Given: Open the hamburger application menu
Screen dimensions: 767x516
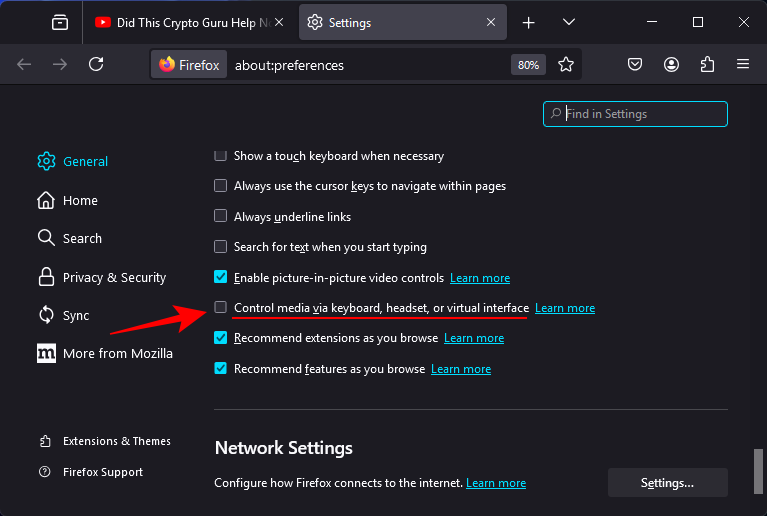Looking at the screenshot, I should 743,64.
